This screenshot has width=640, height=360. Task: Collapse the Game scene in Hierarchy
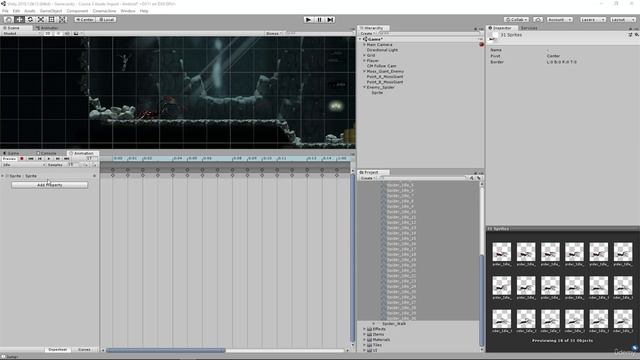[361, 39]
